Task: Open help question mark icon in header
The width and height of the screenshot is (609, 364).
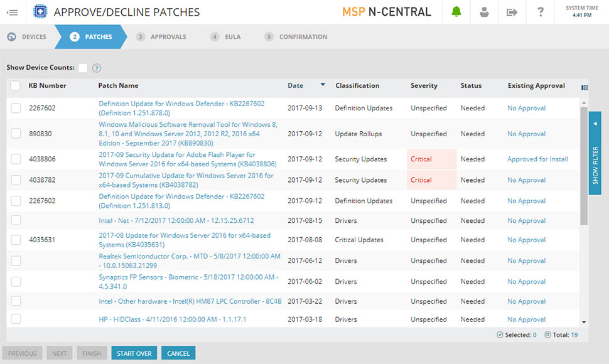Action: coord(541,12)
